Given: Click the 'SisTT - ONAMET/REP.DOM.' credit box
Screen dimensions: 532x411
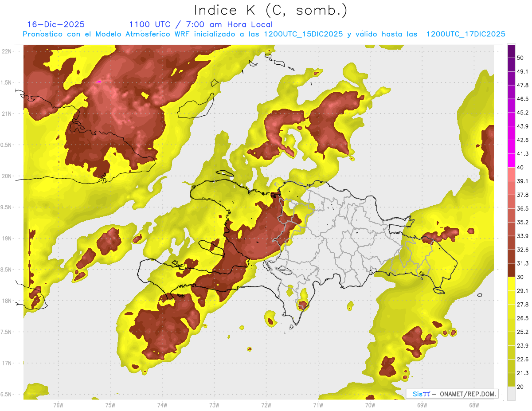Looking at the screenshot, I should click(452, 394).
